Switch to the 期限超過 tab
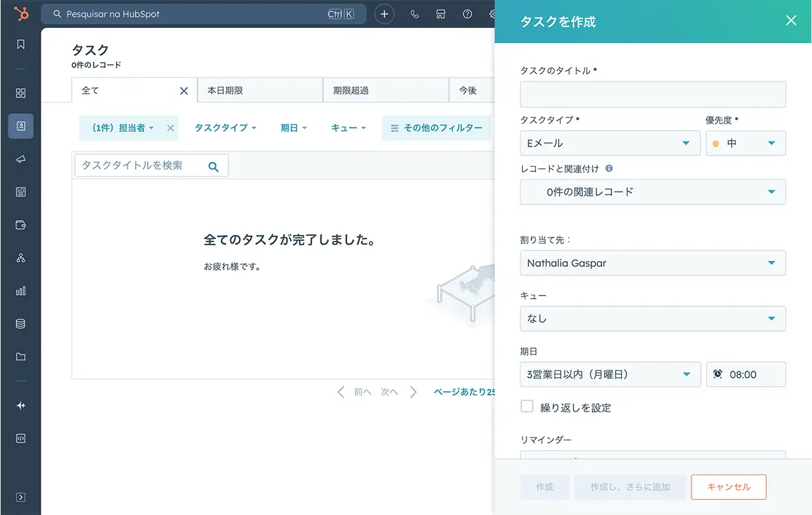Viewport: 812px width, 515px height. coord(386,91)
